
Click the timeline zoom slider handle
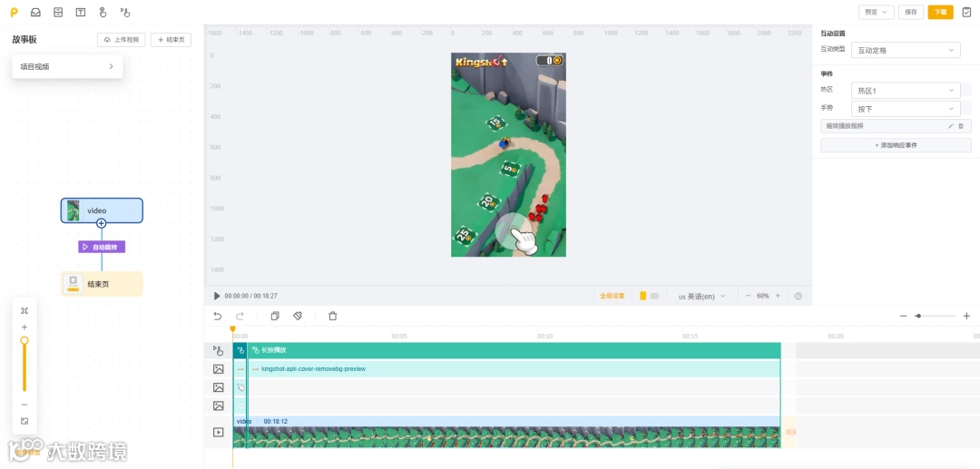918,316
